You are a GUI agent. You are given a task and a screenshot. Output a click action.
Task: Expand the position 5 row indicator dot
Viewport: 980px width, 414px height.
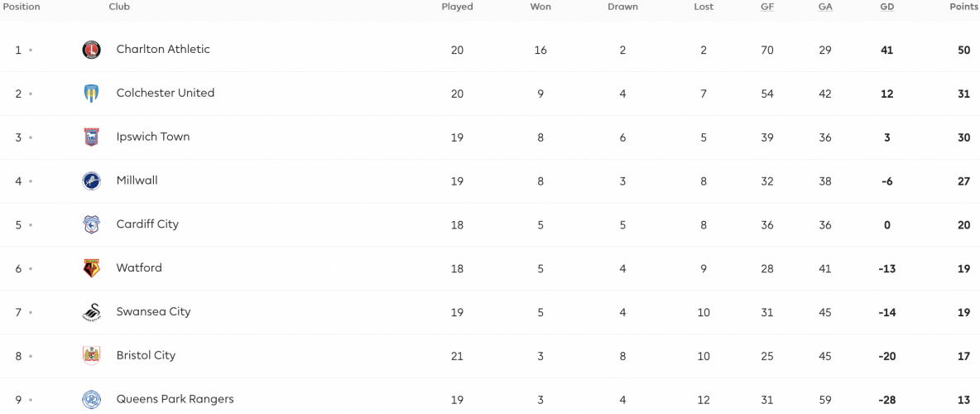[x=31, y=225]
